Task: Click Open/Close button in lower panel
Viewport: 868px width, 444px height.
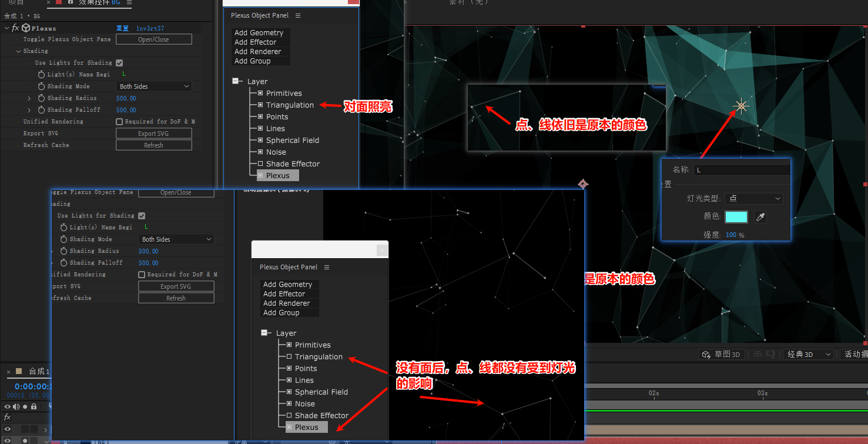Action: pos(176,193)
